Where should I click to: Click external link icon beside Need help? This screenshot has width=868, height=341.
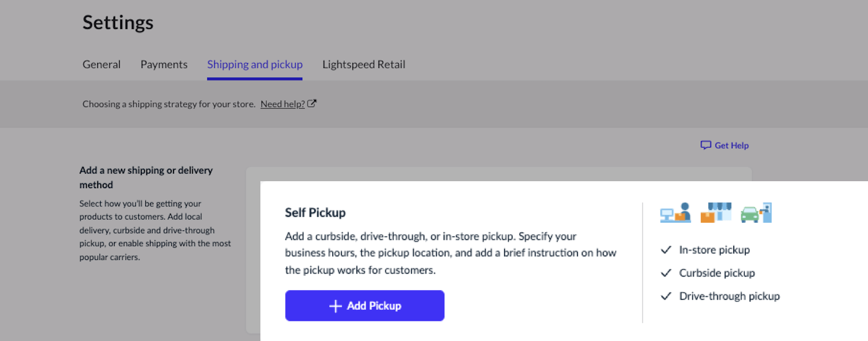pyautogui.click(x=312, y=104)
